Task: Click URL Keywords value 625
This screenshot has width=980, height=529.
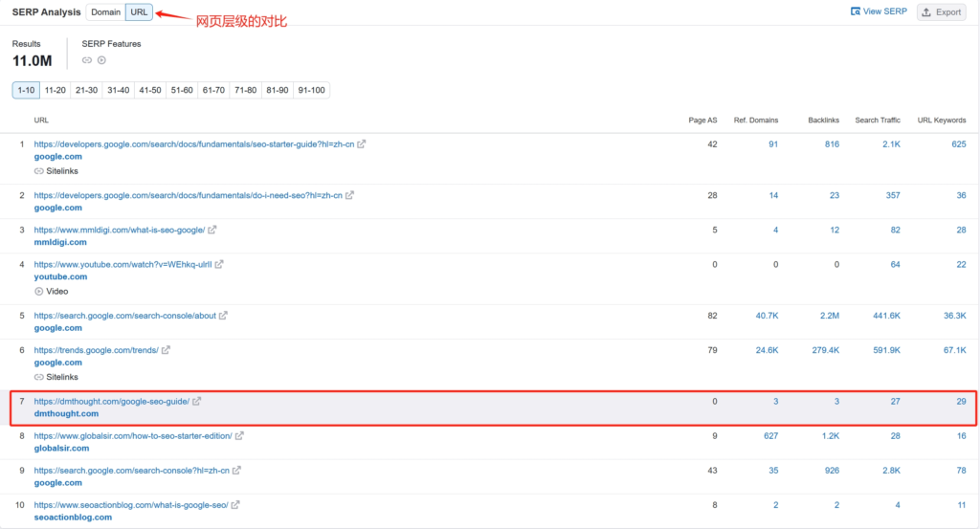Action: click(x=959, y=143)
